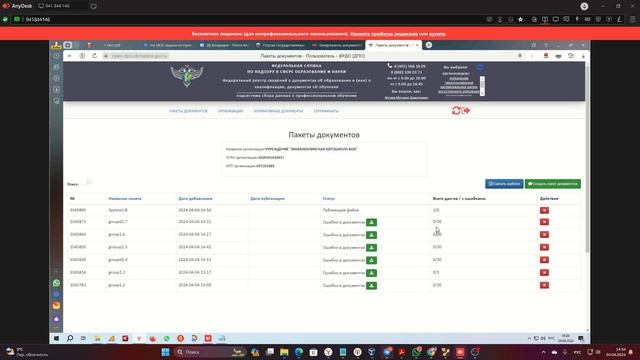Delete package group1.7 with red button

point(544,222)
